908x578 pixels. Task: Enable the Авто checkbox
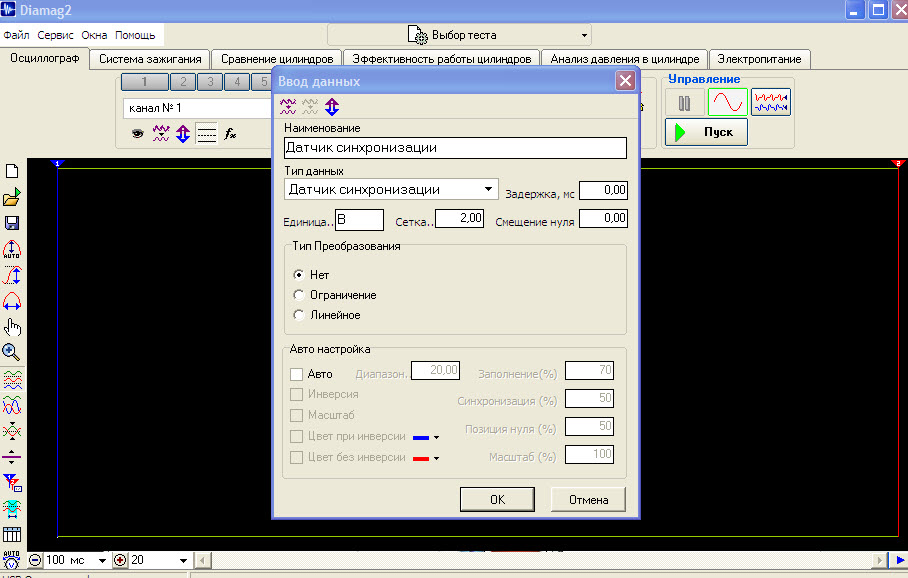296,374
